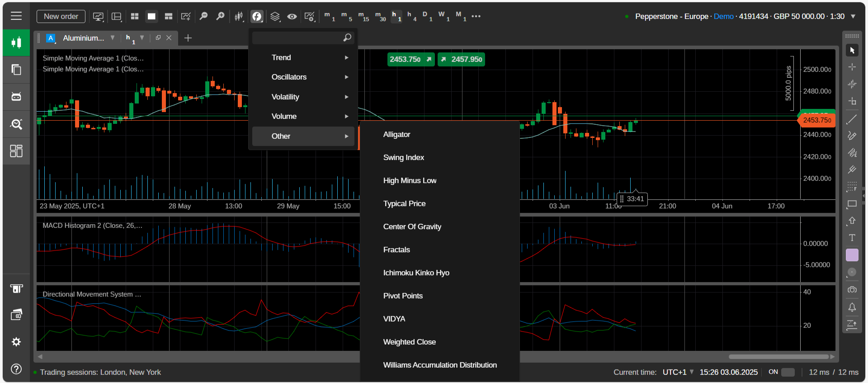Screen dimensions: 868x383
Task: Open the price alert bell icon
Action: 852,307
